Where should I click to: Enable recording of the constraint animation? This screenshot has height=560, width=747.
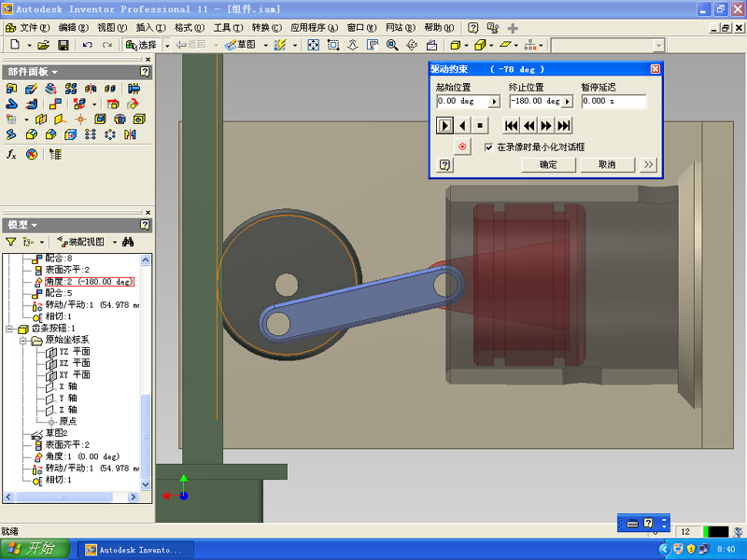point(462,147)
